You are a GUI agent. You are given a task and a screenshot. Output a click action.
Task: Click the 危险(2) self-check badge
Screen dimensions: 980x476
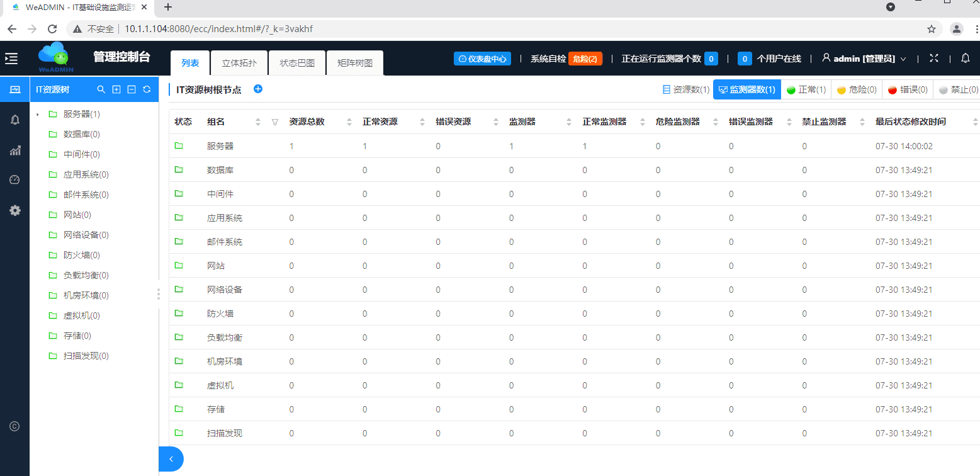(585, 59)
